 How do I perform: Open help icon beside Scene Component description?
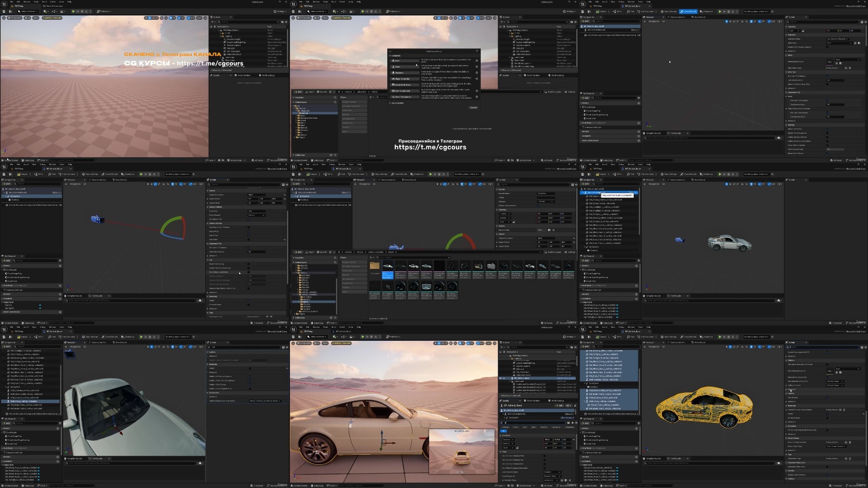[477, 97]
